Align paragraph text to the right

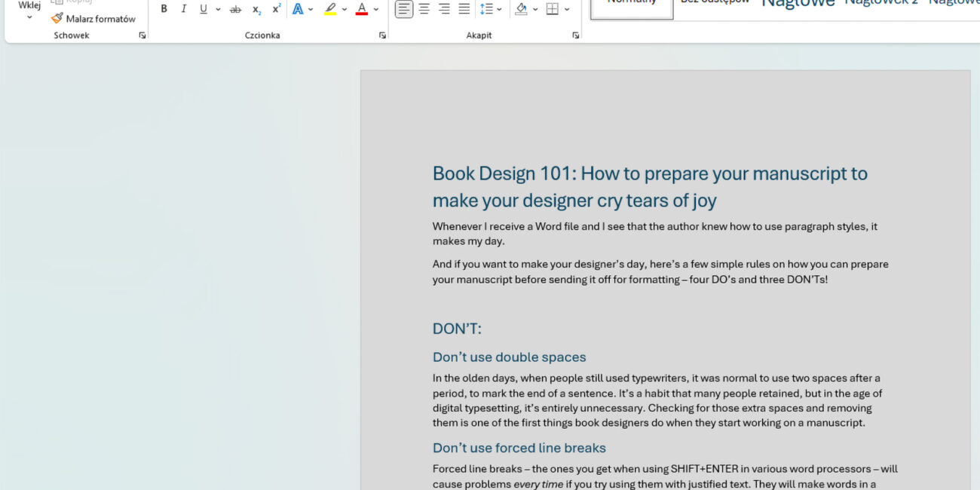point(444,9)
